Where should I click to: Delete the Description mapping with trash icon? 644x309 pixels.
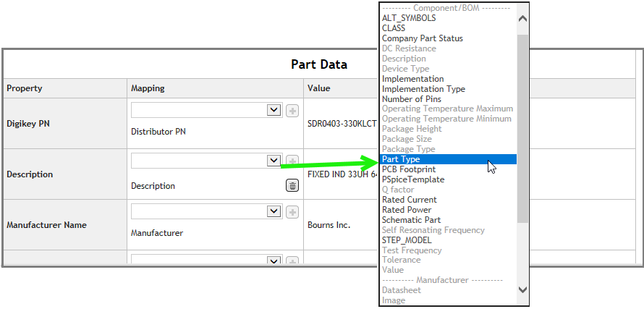(x=292, y=186)
